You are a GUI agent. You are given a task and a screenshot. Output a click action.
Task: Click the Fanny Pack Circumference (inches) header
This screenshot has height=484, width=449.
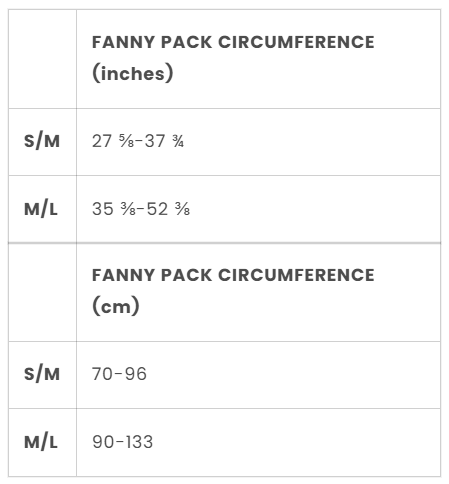pyautogui.click(x=233, y=58)
